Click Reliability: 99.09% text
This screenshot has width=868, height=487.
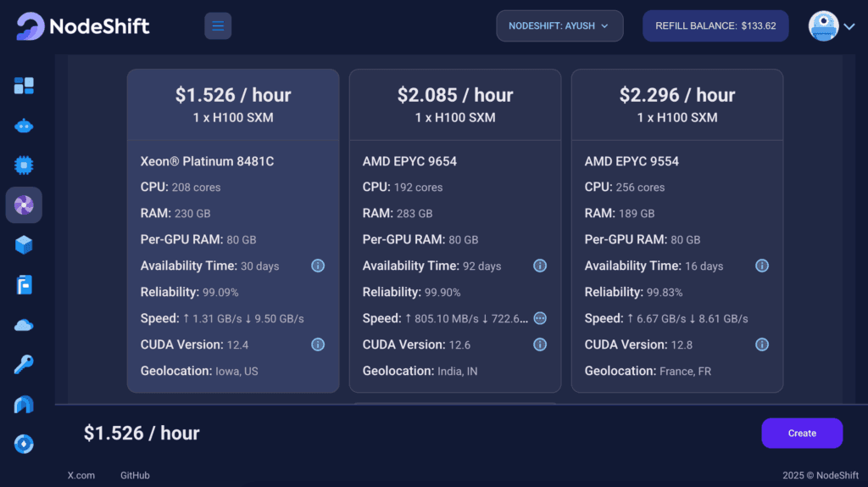click(189, 293)
